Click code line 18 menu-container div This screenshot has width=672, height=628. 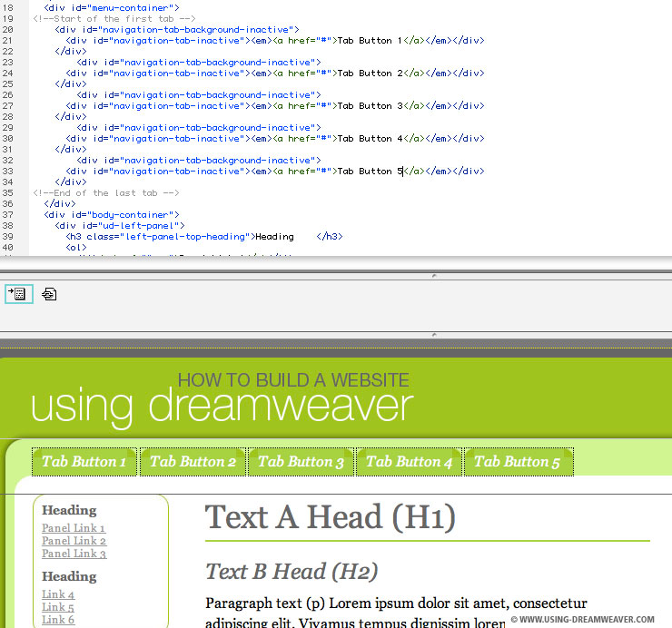(112, 7)
